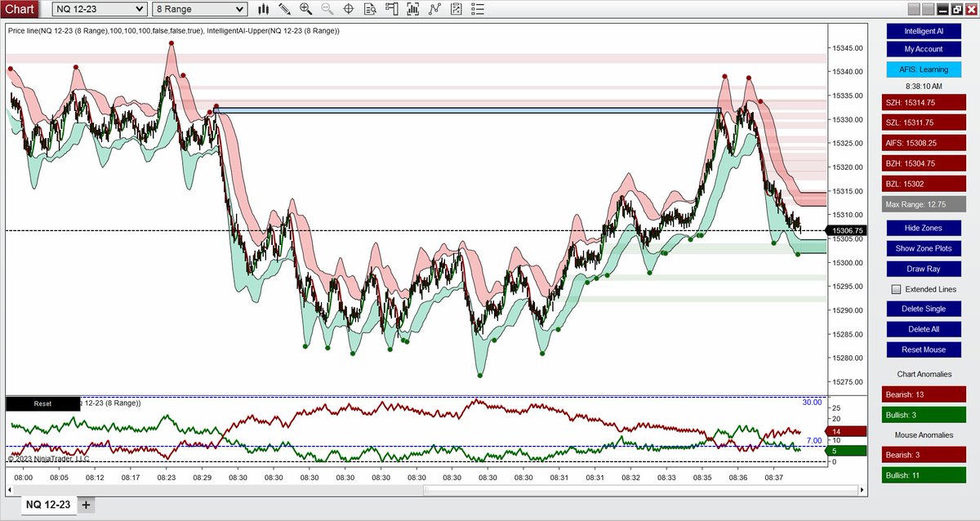Select the drawing tools pencil icon
Screen dimensions: 980x521
284,9
